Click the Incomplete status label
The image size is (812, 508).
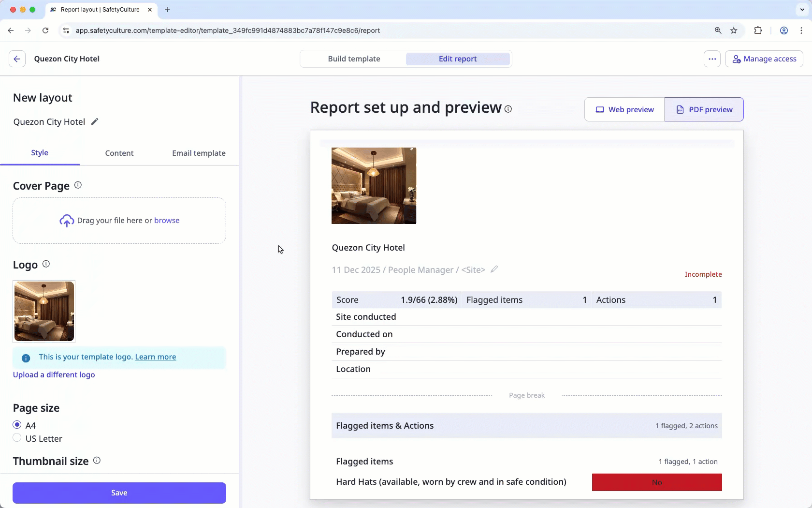pos(703,274)
